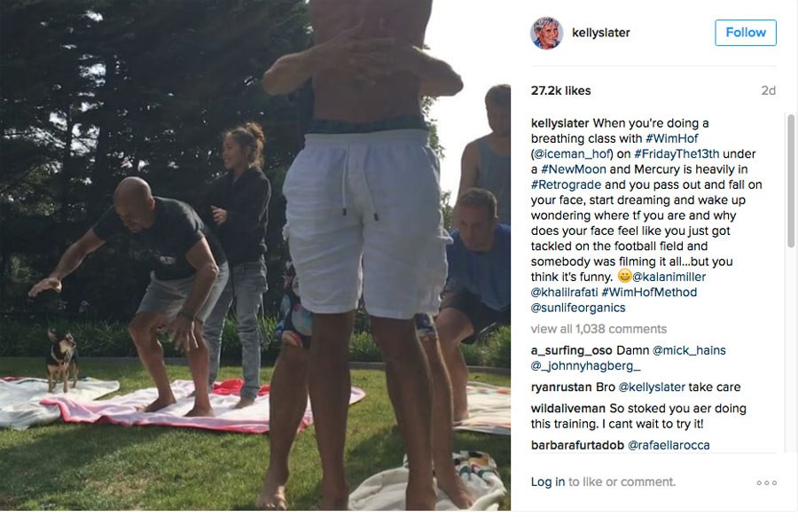This screenshot has width=798, height=532.
Task: Open the #WimHof hashtag link
Action: 672,138
